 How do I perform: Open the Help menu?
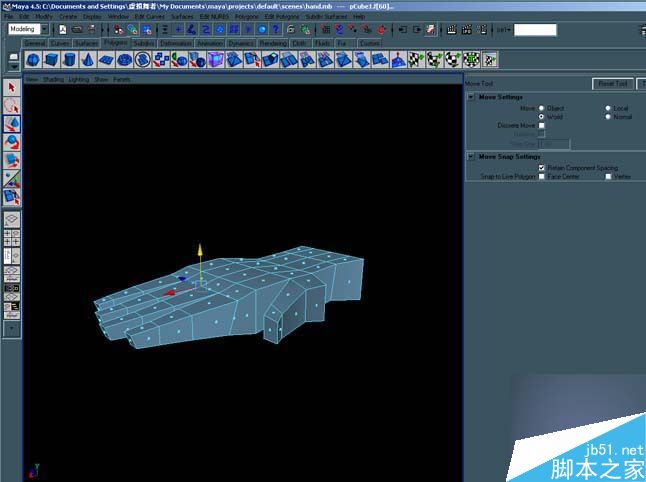(359, 16)
